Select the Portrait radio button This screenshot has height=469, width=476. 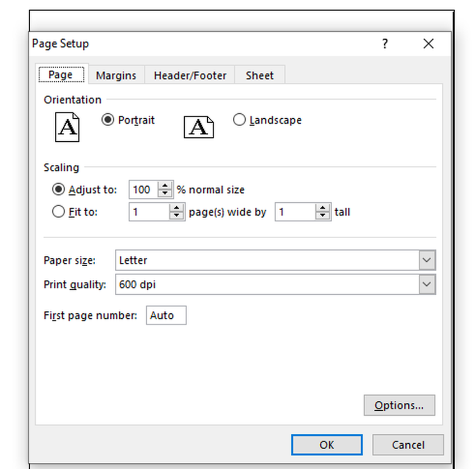[108, 120]
